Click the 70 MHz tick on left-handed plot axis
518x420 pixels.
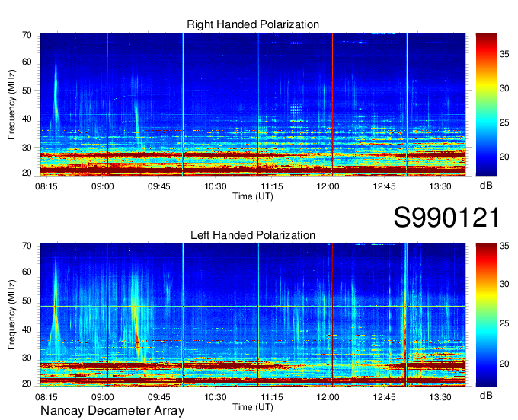tap(27, 246)
